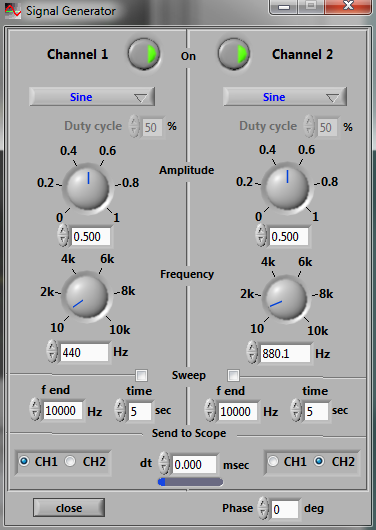376x530 pixels.
Task: Click Channel 2 f end field 10000
Action: coord(238,411)
